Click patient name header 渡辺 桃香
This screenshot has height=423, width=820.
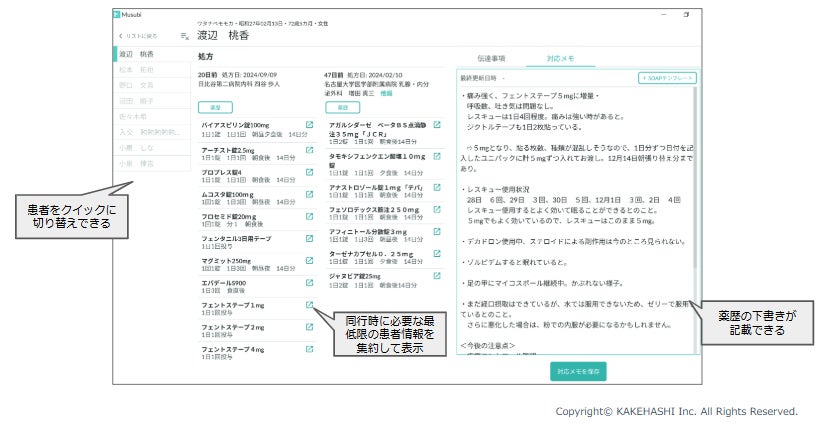point(223,36)
